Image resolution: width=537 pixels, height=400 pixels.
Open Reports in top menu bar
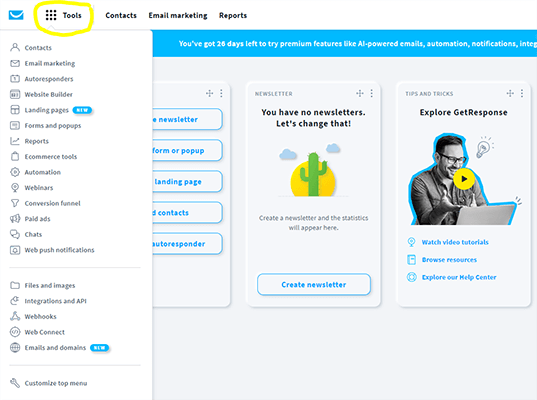233,15
